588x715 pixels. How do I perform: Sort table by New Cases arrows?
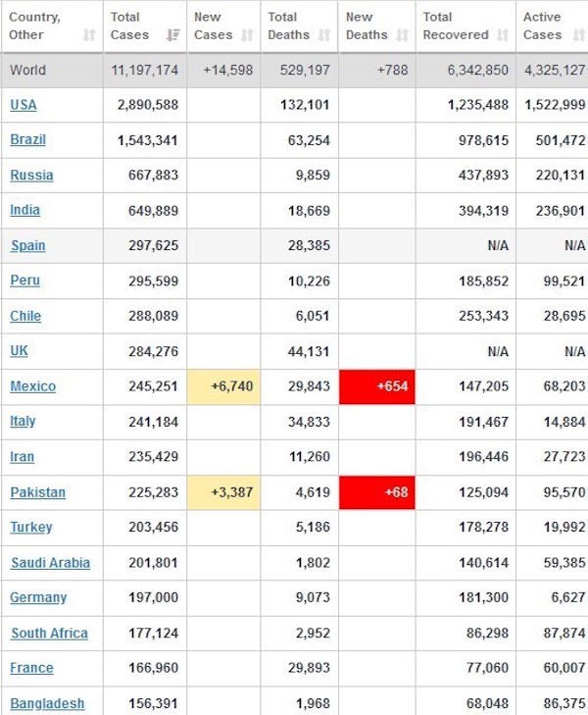point(247,35)
